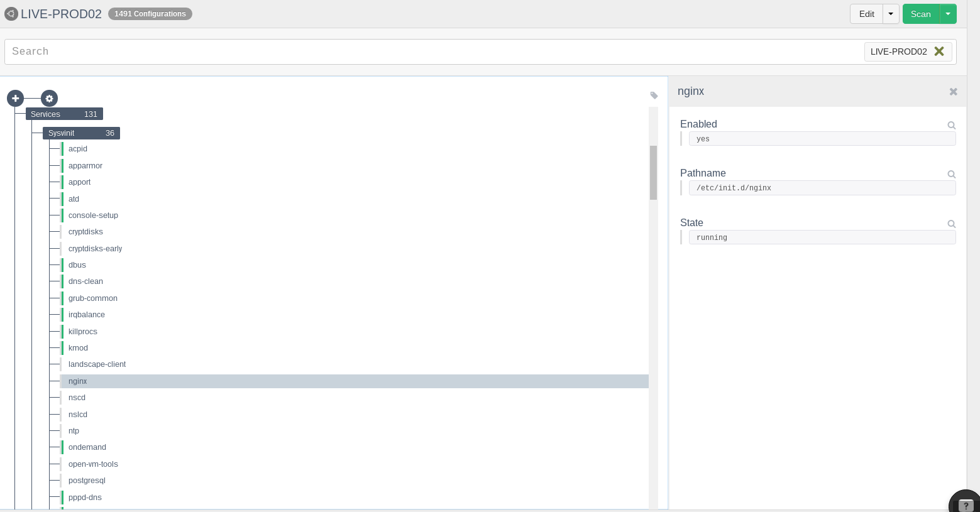Click the LIVE-PROD02 page title

point(61,14)
